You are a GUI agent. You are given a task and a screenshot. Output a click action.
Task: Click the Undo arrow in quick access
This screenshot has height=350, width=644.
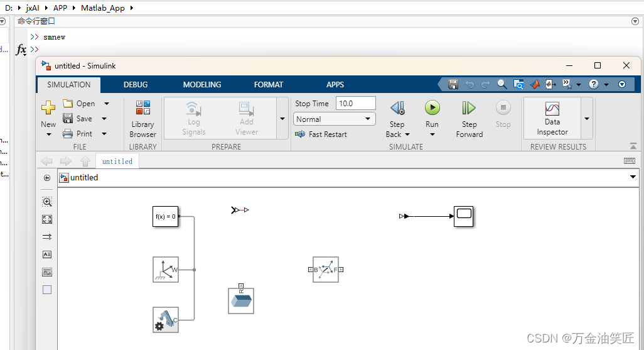[x=470, y=84]
